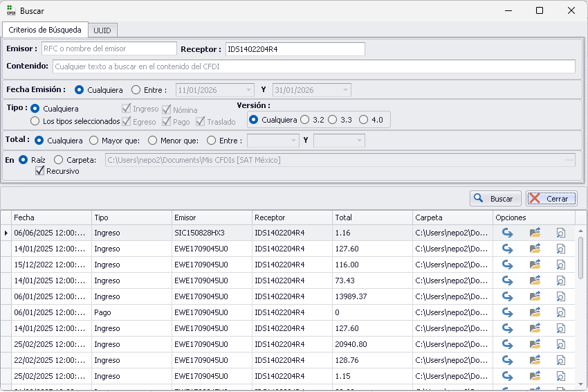Select 'Los tipos seleccionados' radio option
The height and width of the screenshot is (392, 588).
click(x=35, y=121)
